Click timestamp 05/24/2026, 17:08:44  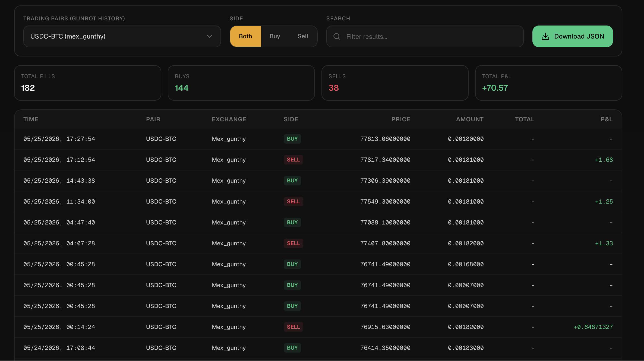[x=59, y=348]
